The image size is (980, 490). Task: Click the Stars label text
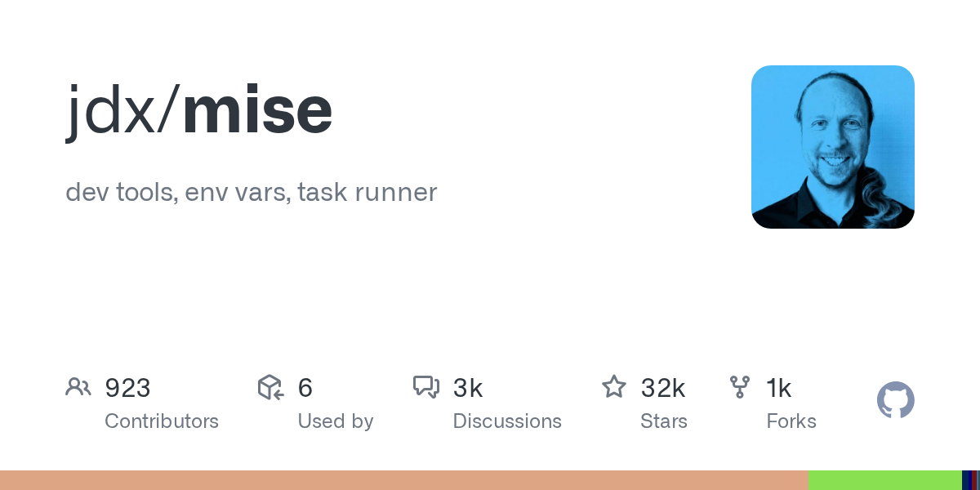point(664,421)
